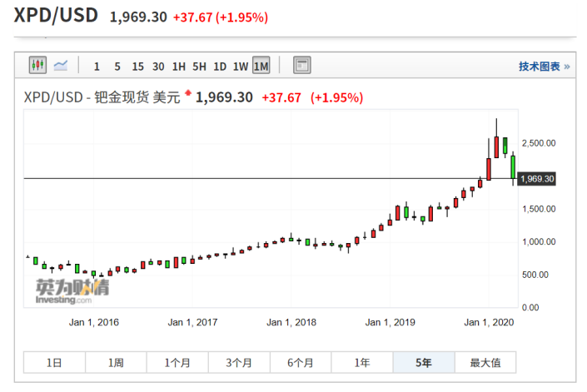
Task: Switch chart interval to 1W
Action: pos(241,67)
